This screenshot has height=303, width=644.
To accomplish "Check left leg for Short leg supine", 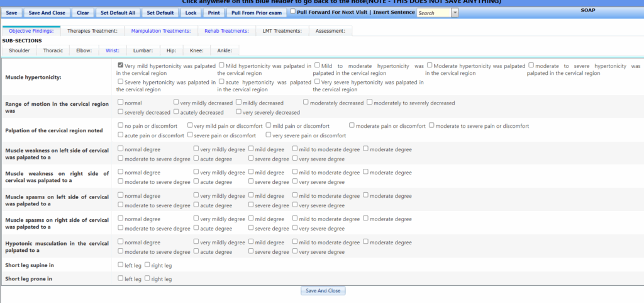I will click(121, 265).
